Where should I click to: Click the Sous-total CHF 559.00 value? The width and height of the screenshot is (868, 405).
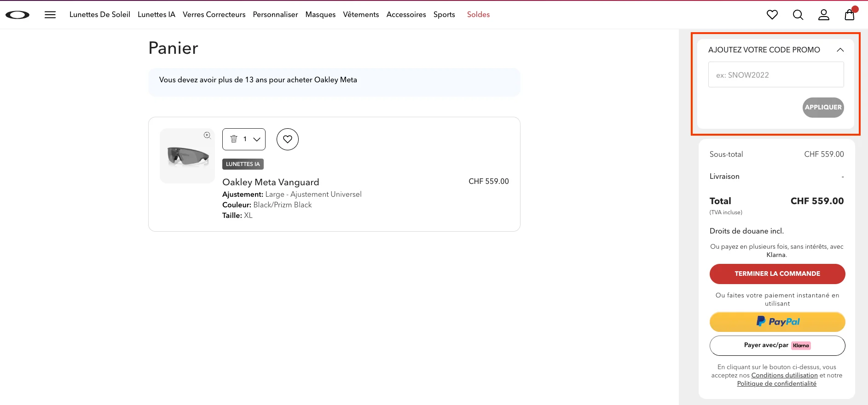pos(824,154)
